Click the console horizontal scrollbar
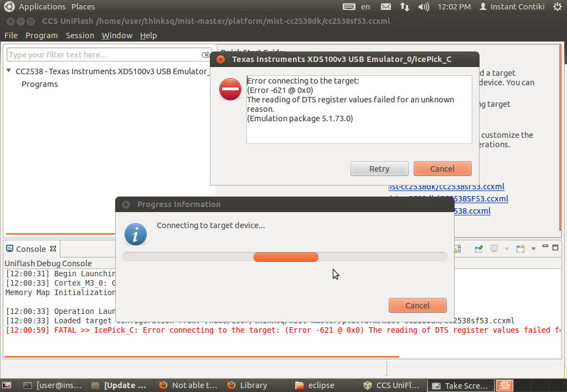Screen dimensions: 567x392 [x=202, y=357]
